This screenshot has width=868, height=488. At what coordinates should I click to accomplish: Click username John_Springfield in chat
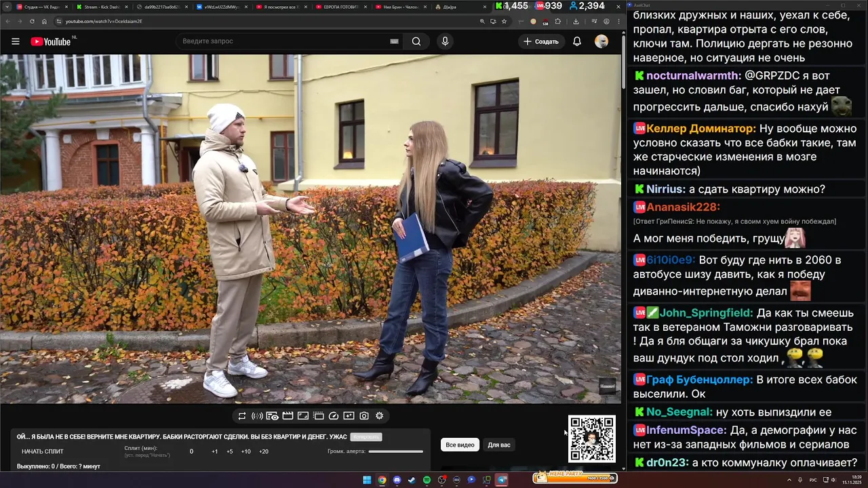[x=706, y=312]
